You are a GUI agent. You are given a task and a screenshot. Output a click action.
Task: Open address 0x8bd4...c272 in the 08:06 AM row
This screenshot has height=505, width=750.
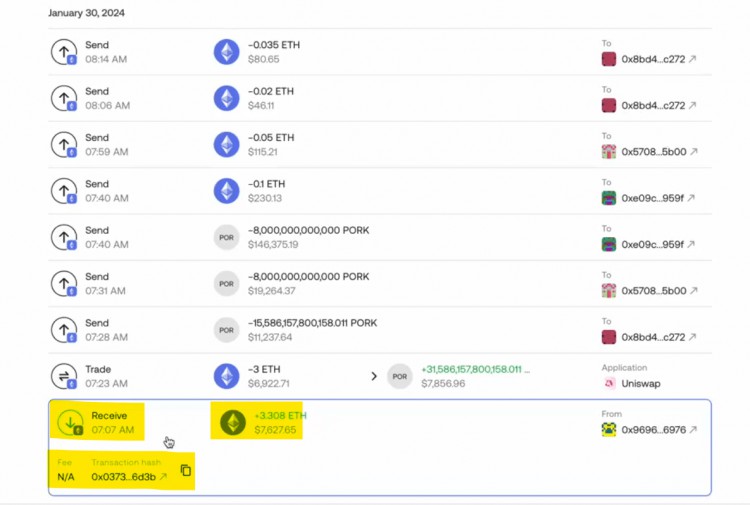pyautogui.click(x=653, y=106)
